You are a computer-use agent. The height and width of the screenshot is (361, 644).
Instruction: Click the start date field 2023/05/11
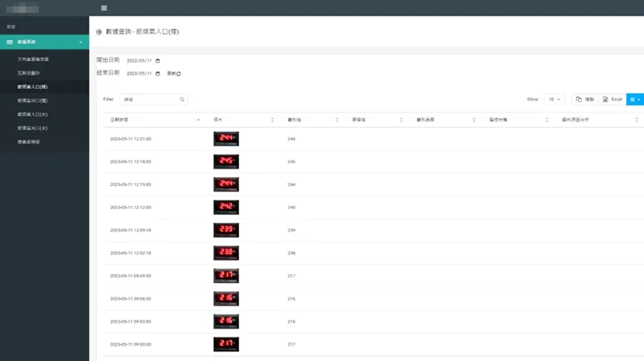point(139,61)
